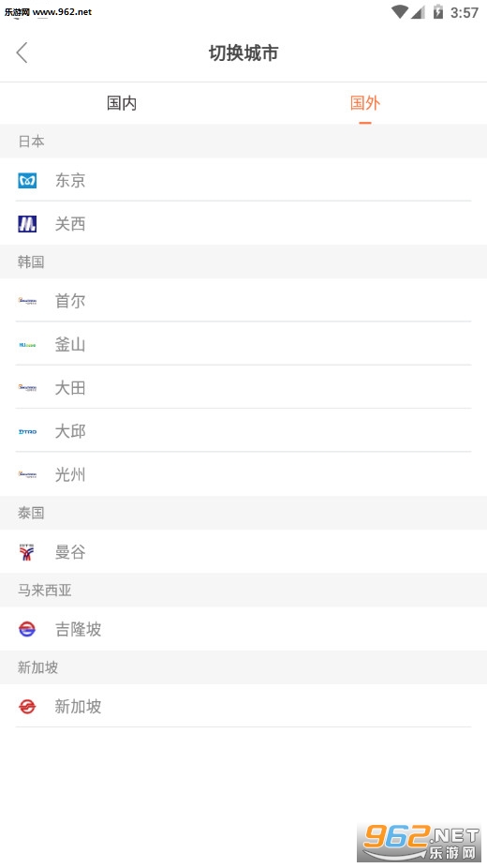This screenshot has width=487, height=868.
Task: Select the 国外 tab
Action: click(365, 103)
